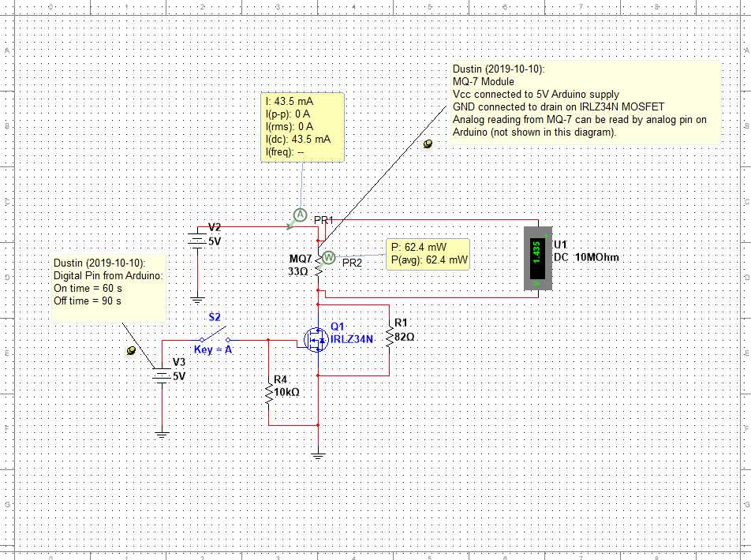Click the comment pin near MQ-7 note

(x=428, y=144)
